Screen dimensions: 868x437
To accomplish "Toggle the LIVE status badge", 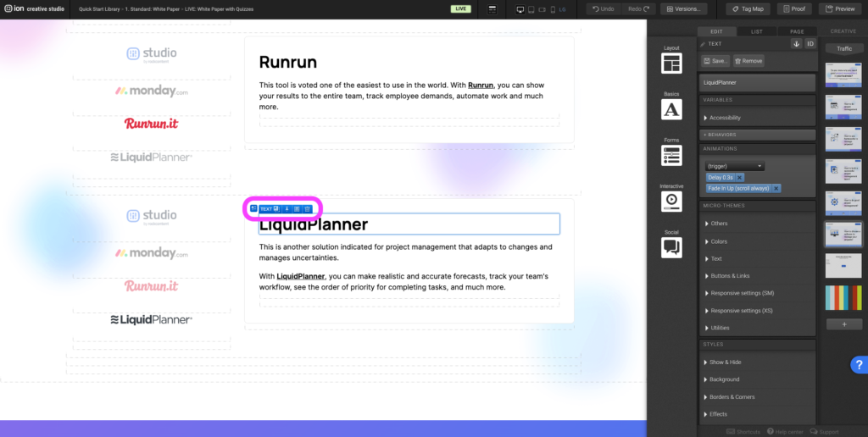I will pyautogui.click(x=461, y=8).
